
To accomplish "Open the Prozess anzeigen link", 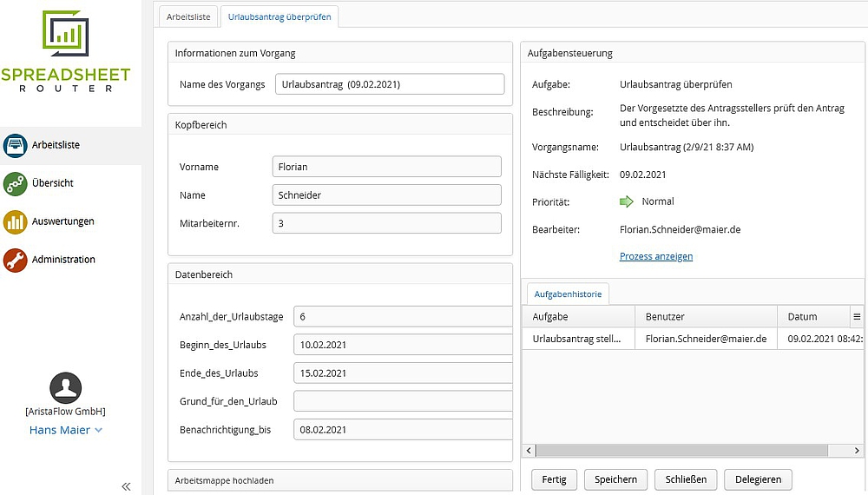I will 656,256.
